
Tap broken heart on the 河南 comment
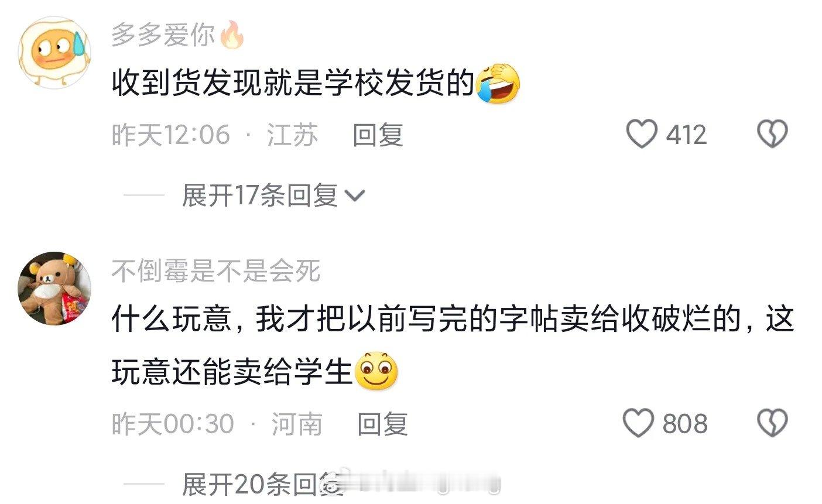click(772, 423)
